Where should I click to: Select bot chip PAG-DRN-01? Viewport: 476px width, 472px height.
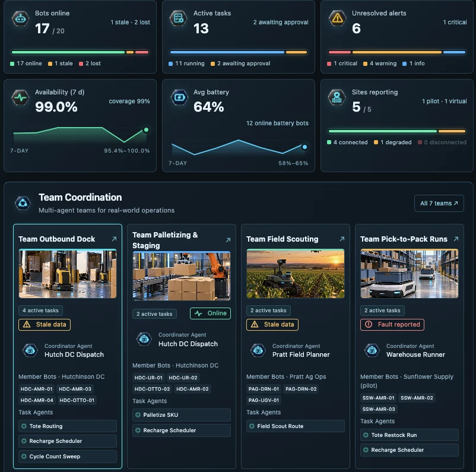(264, 389)
